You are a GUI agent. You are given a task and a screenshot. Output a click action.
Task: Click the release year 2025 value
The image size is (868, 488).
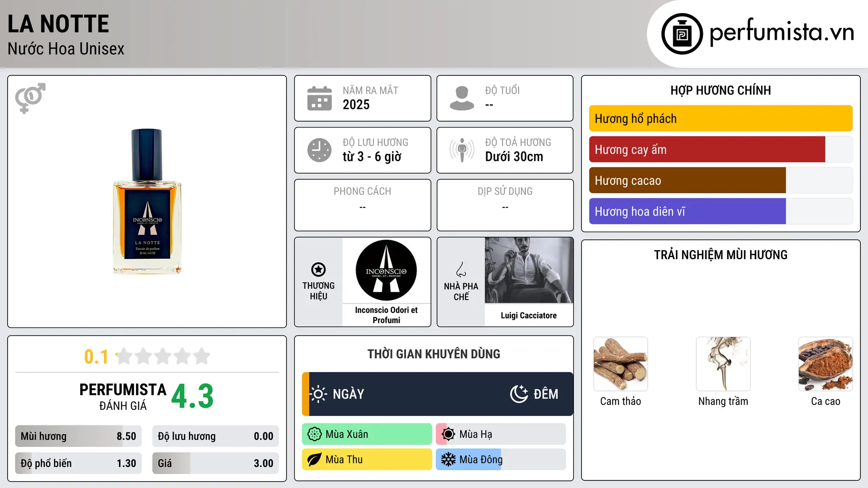coord(356,105)
